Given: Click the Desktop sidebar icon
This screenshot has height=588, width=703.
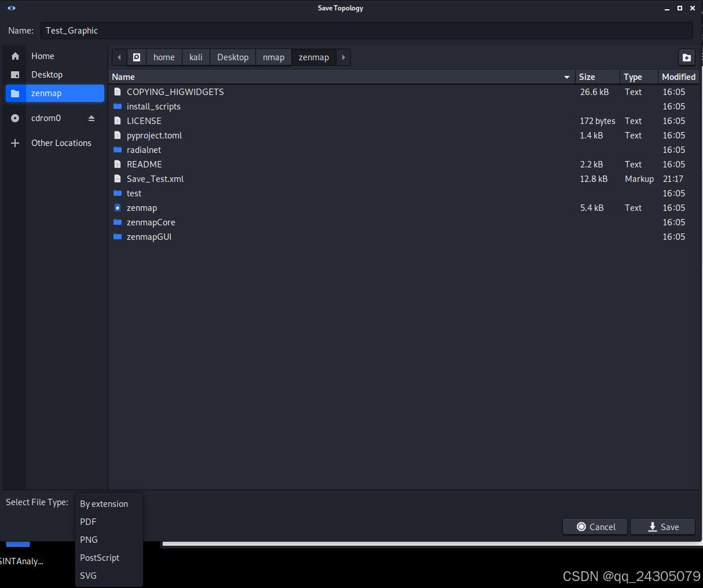Looking at the screenshot, I should coord(15,75).
